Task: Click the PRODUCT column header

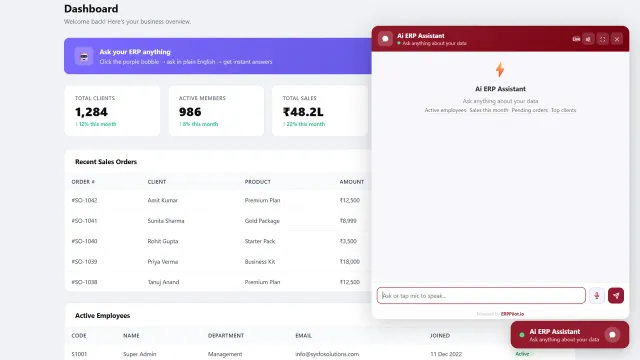Action: click(x=258, y=182)
